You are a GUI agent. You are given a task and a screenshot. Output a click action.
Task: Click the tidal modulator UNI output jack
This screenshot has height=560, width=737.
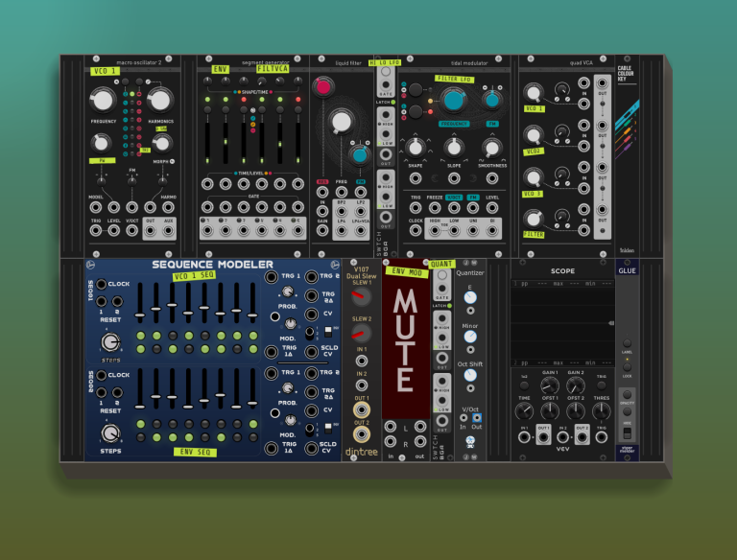point(473,230)
